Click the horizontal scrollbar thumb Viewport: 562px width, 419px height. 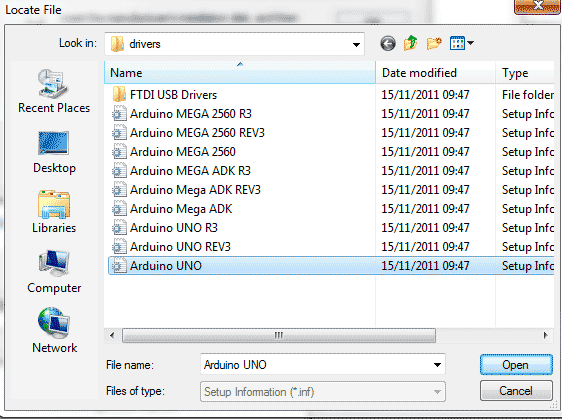coord(279,336)
